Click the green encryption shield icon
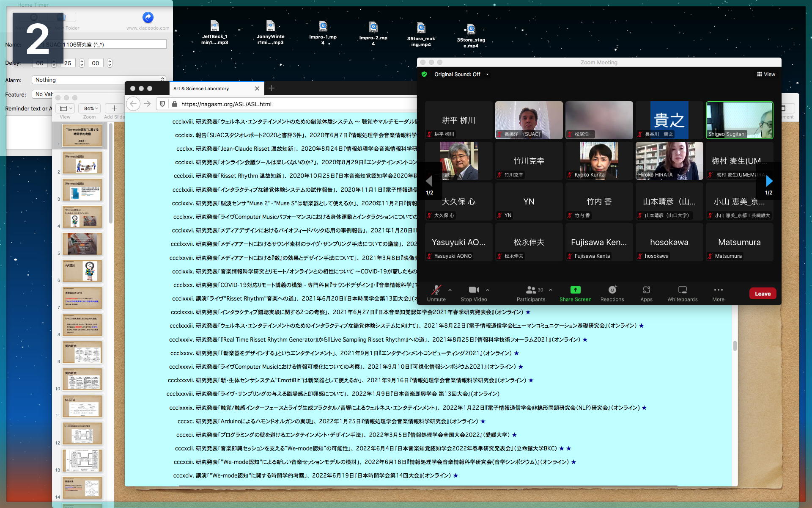The image size is (812, 508). click(x=424, y=75)
